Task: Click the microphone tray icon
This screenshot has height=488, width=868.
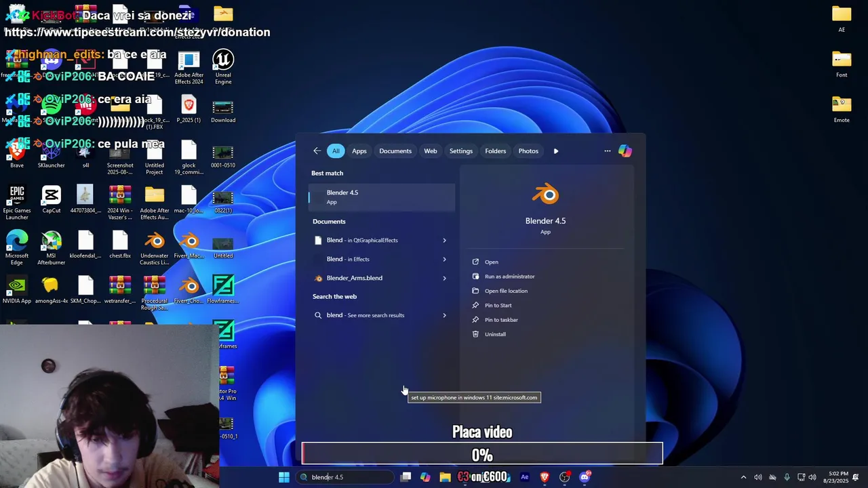Action: tap(787, 477)
